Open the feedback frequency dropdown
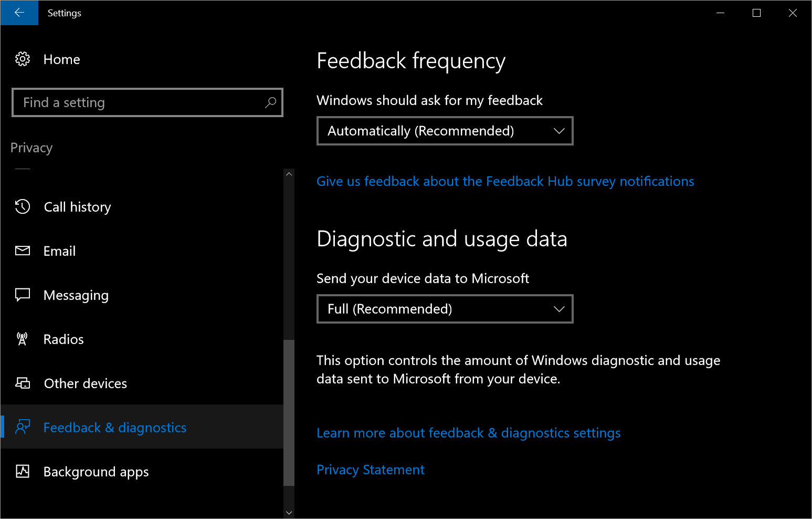Image resolution: width=812 pixels, height=519 pixels. pos(445,131)
